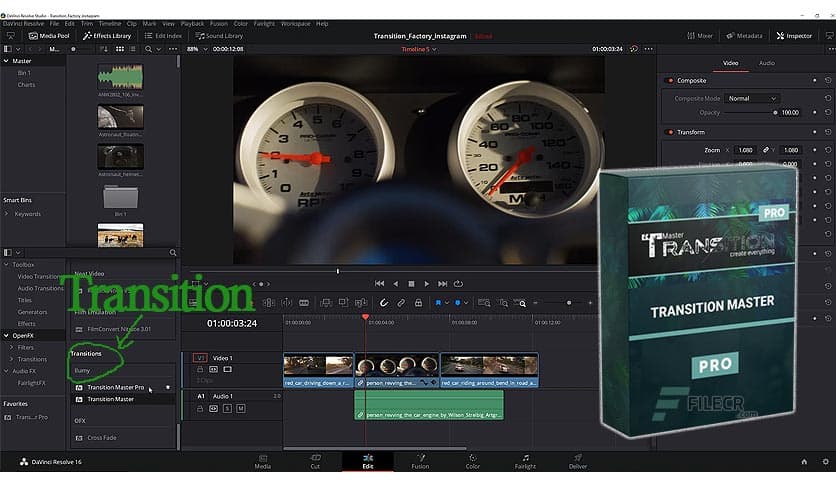This screenshot has height=484, width=836.
Task: Add a flag to the clip
Action: pyautogui.click(x=438, y=303)
